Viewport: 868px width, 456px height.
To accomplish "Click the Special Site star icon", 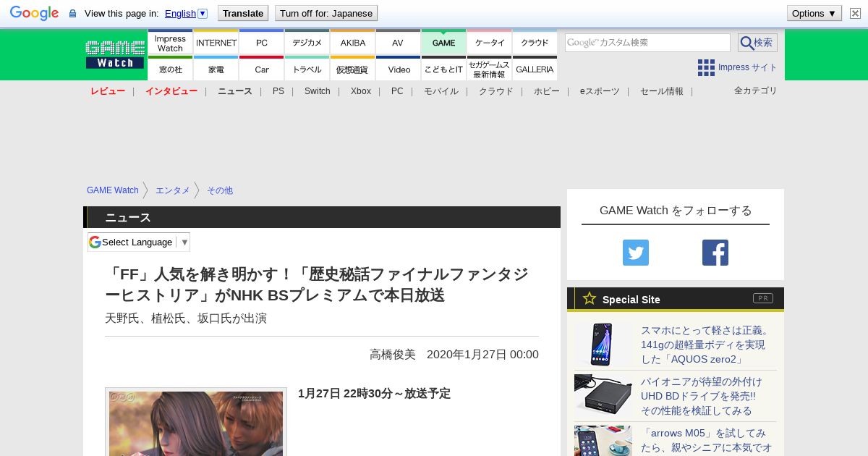I will [x=590, y=298].
